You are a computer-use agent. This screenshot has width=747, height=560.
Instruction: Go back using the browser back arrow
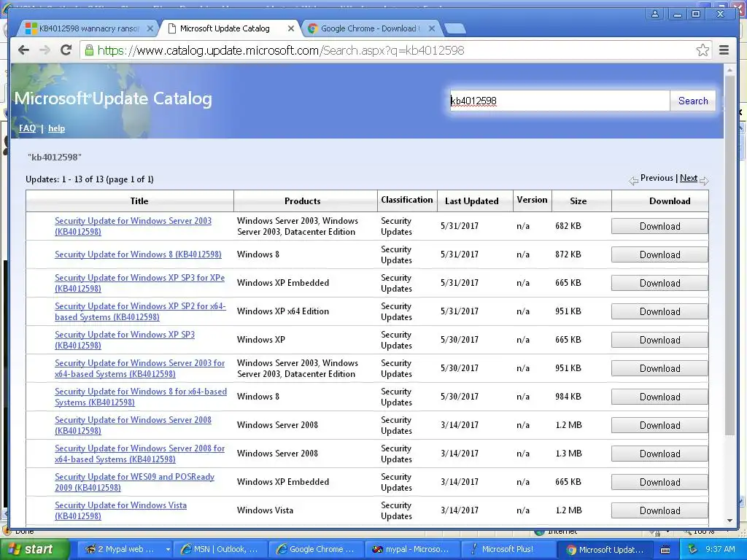[23, 50]
